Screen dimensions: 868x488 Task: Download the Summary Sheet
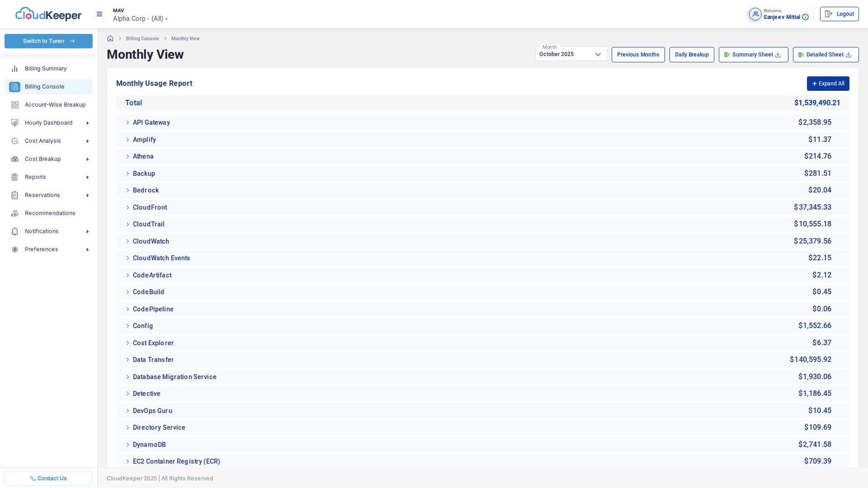[753, 55]
